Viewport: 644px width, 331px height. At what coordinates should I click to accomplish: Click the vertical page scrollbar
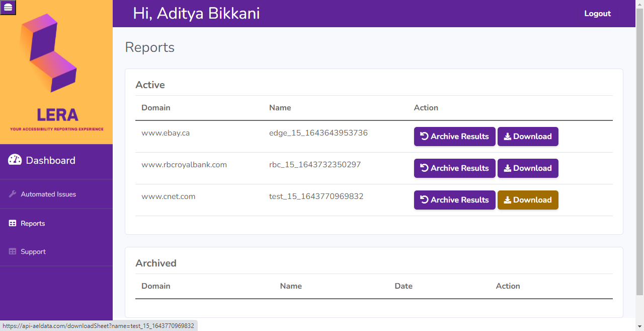[639, 151]
